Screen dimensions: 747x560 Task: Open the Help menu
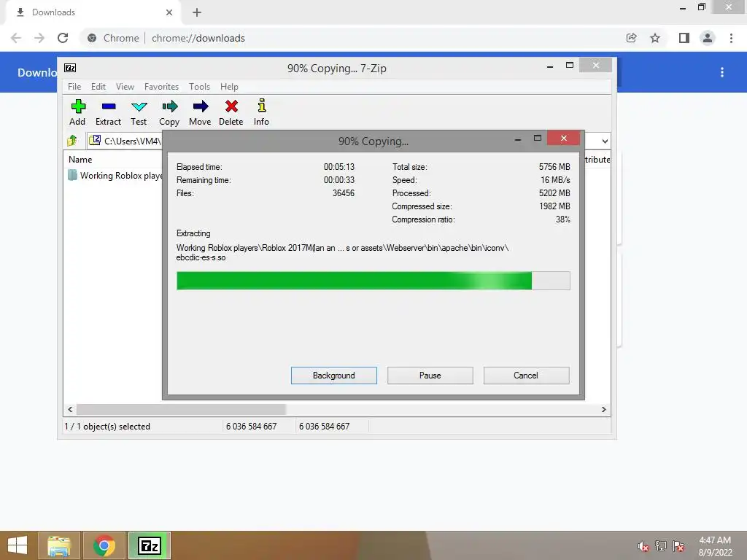coord(229,87)
